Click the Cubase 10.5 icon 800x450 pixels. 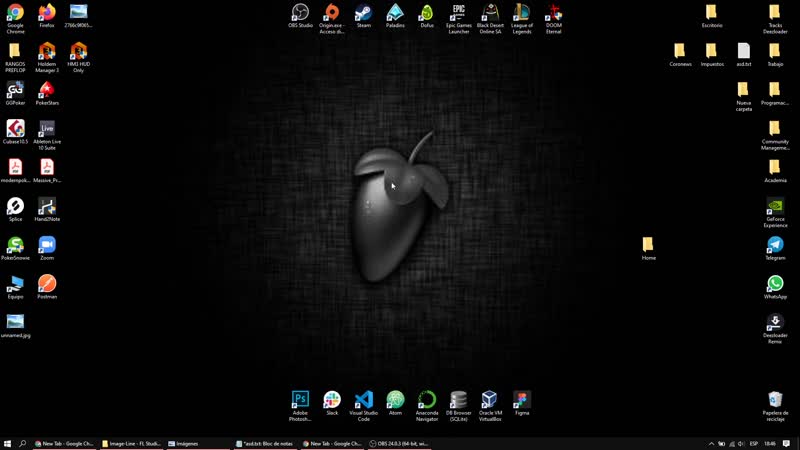[x=15, y=129]
